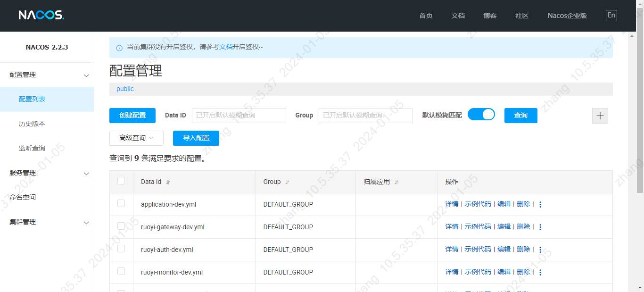The image size is (644, 292).
Task: Click the NACOS 2.2.3 version label
Action: tap(47, 47)
